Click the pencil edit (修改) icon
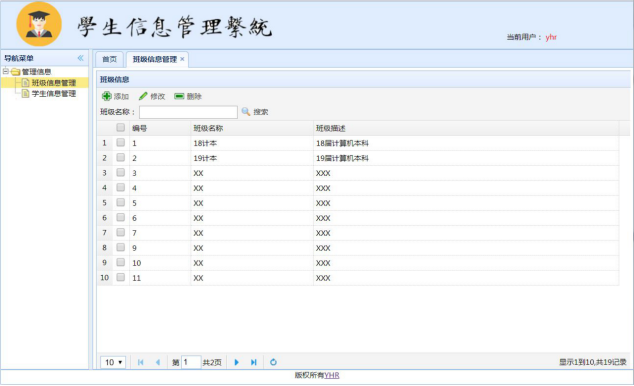 coord(143,96)
